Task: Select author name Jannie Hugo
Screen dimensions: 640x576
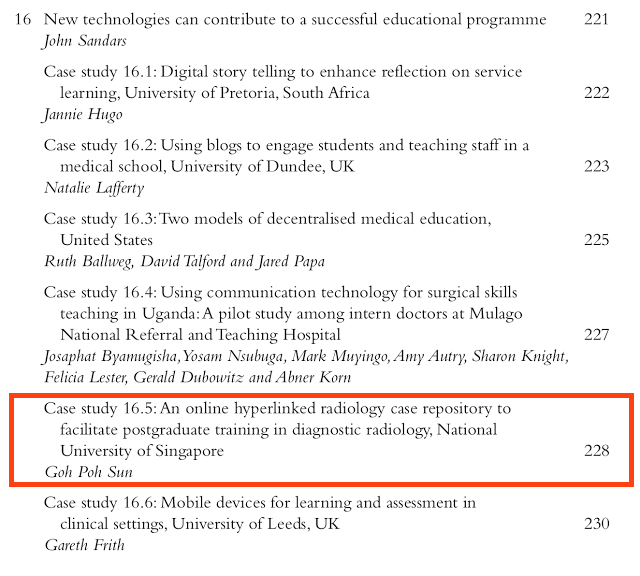Action: coord(83,114)
